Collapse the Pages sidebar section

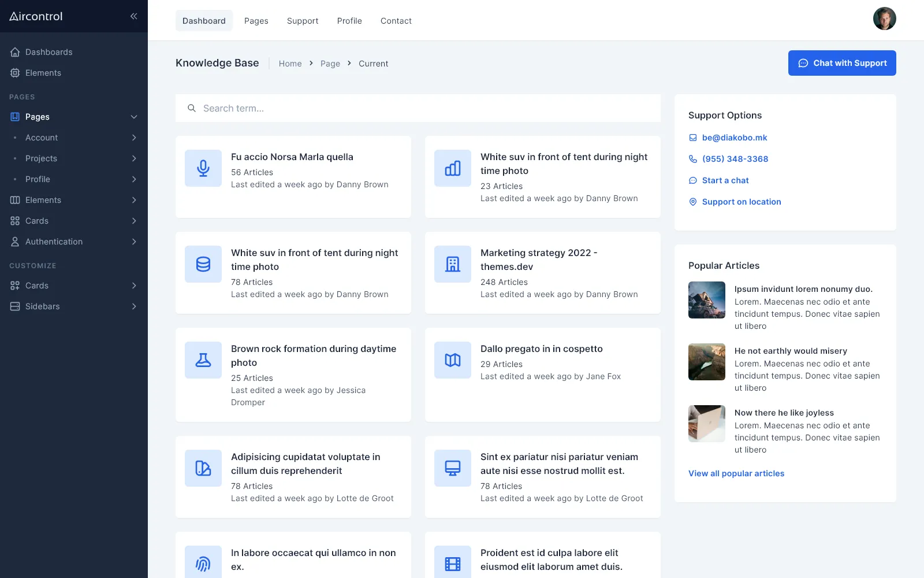[x=134, y=117]
